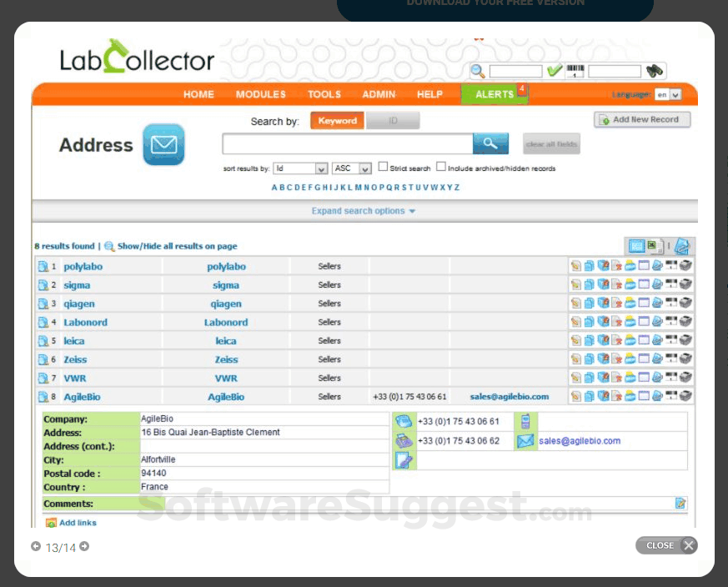Image resolution: width=728 pixels, height=587 pixels.
Task: Open the 'sort results by' dropdown
Action: [x=300, y=167]
